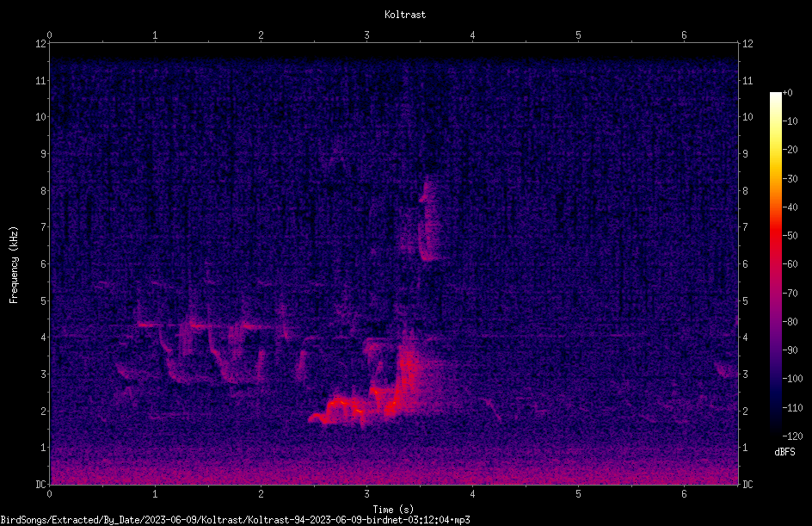Screen dimensions: 812x526
Task: Click the high-pitched call between 6 and 8 kHz
Action: [429, 220]
